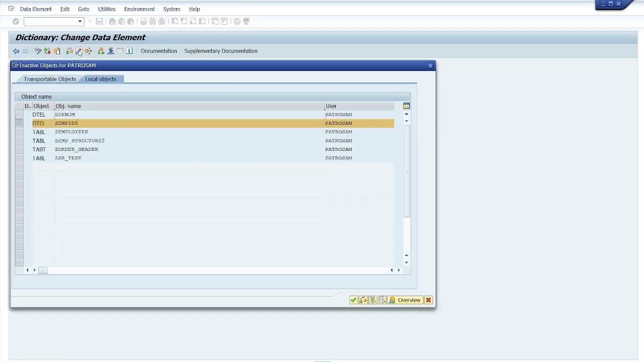This screenshot has height=362, width=644.
Task: Click the green Enter checkmark in the top toolbar
Action: 16,21
